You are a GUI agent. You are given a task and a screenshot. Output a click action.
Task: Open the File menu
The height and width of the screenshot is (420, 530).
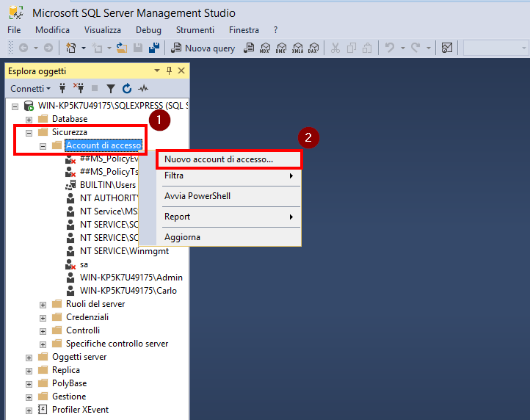14,30
